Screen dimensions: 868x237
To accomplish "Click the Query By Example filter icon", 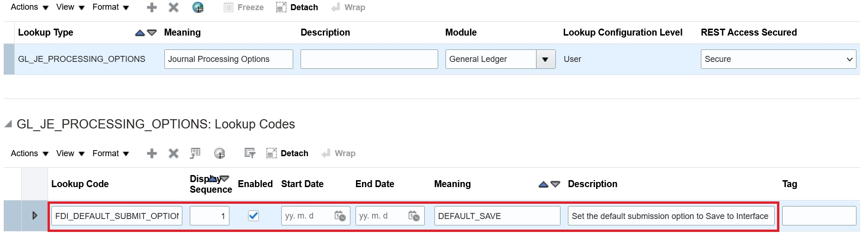I will (x=250, y=153).
